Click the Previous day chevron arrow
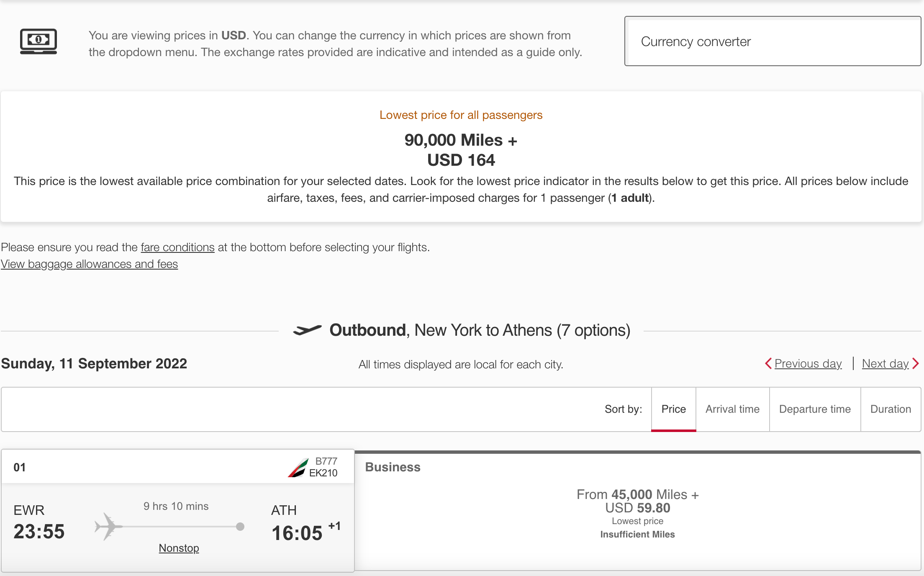 click(769, 364)
